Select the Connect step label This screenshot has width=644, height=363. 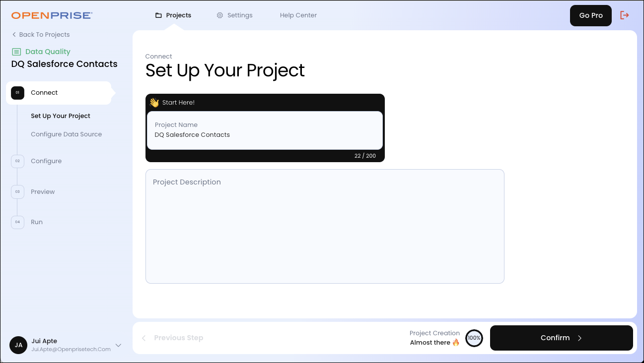point(44,93)
